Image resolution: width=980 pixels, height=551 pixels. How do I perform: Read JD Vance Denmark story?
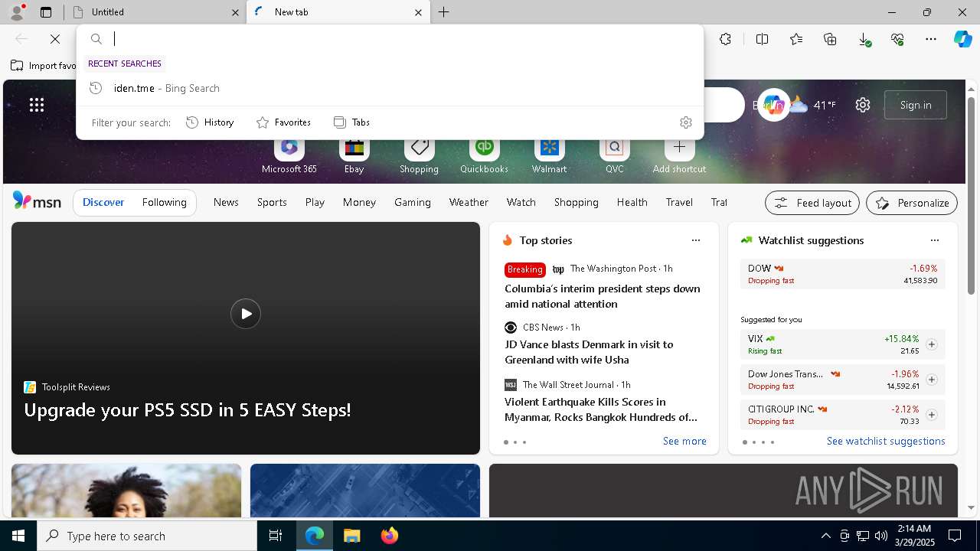pyautogui.click(x=589, y=352)
